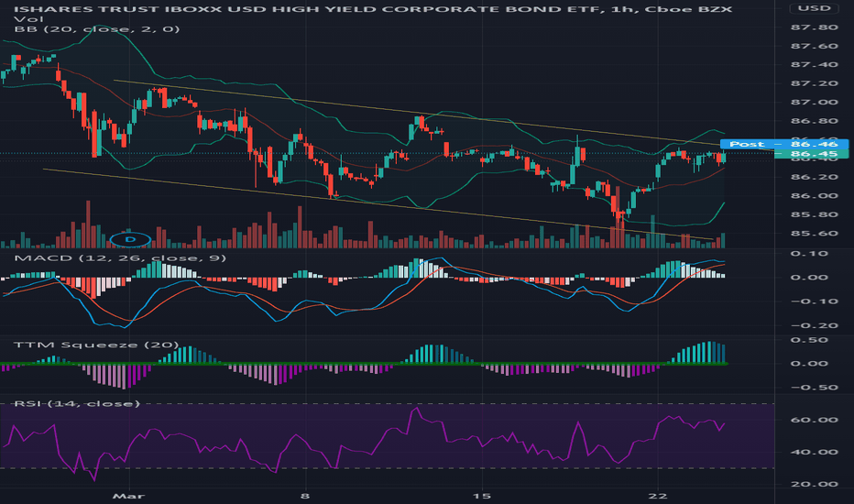Screen dimensions: 854x504
Task: Click the 15 date label on time axis
Action: pyautogui.click(x=481, y=496)
